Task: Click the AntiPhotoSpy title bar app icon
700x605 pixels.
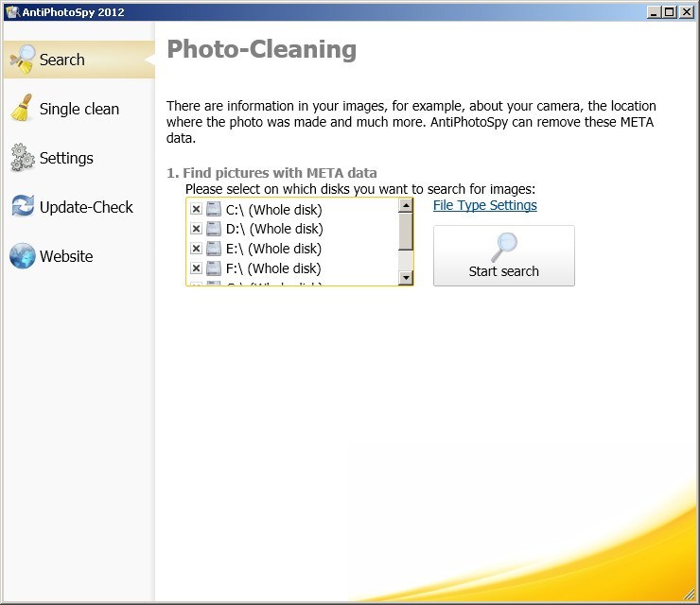Action: [x=12, y=12]
